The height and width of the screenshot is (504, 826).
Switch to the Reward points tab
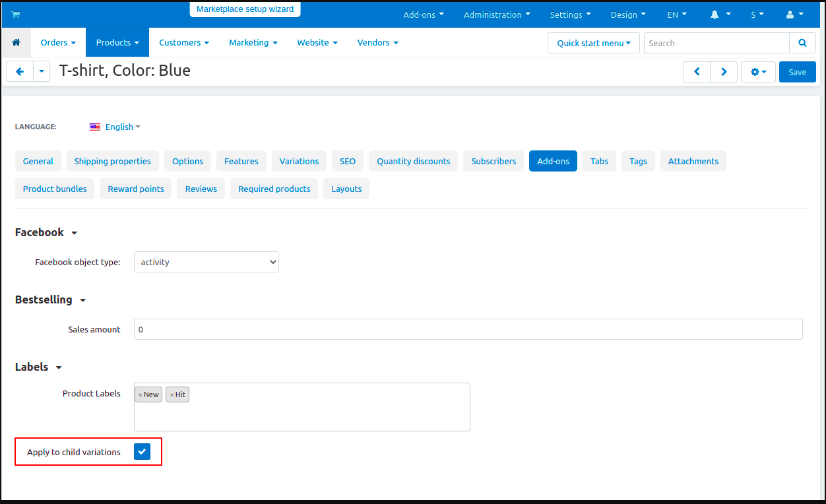(x=136, y=189)
